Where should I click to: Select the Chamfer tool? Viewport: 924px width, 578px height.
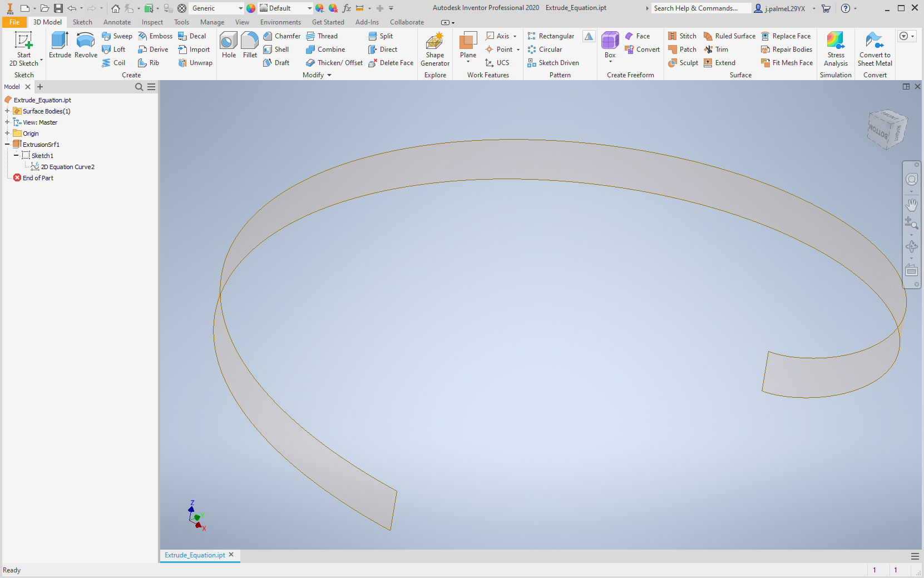click(x=281, y=36)
